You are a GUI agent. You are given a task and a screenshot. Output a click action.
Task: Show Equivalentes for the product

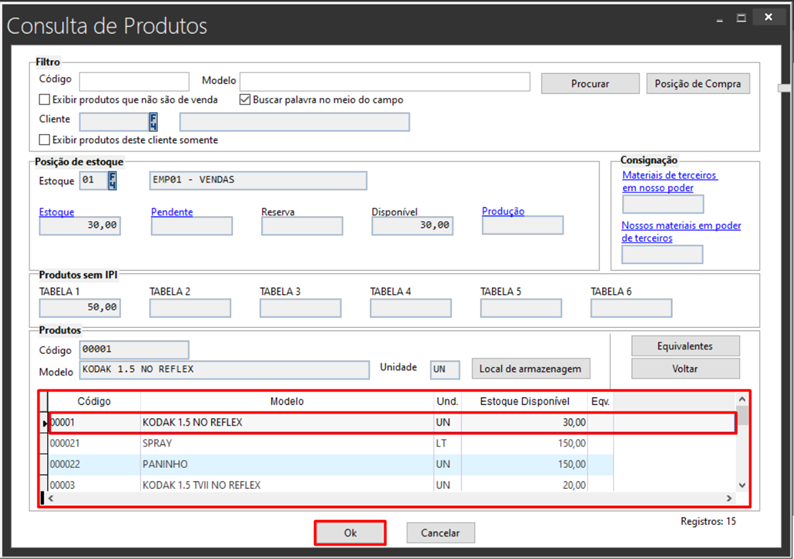coord(685,346)
